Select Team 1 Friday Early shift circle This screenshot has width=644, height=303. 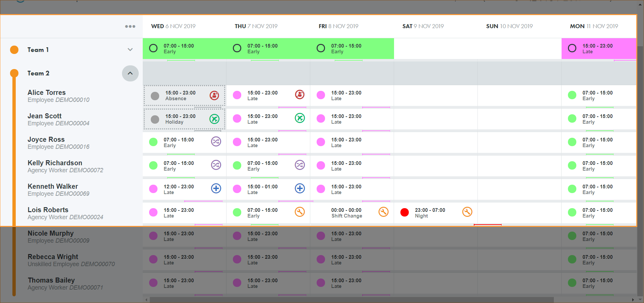point(321,48)
